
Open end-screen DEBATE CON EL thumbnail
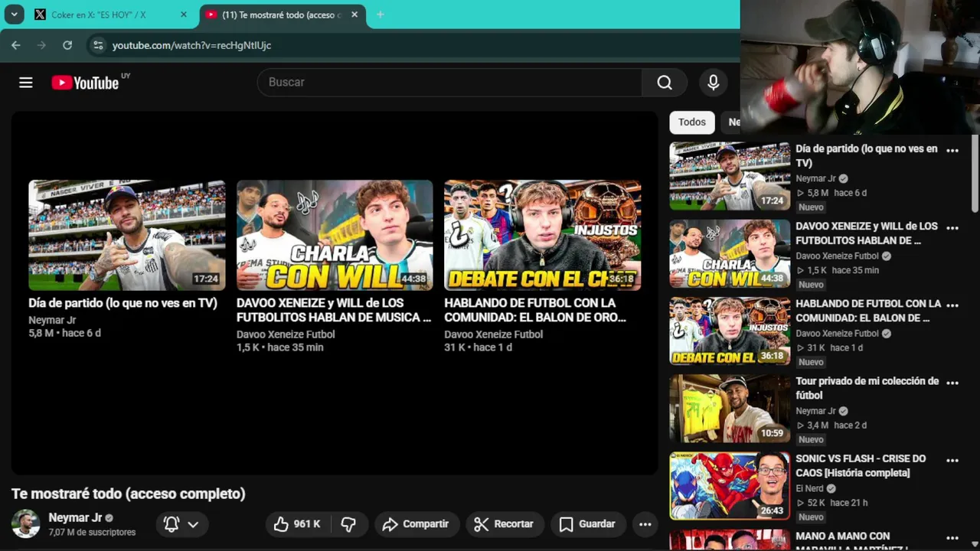click(543, 235)
